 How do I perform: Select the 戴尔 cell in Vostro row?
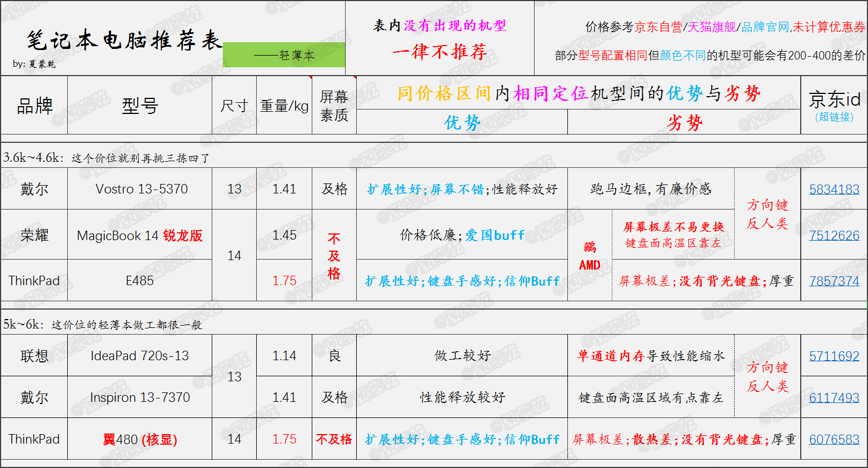click(34, 189)
